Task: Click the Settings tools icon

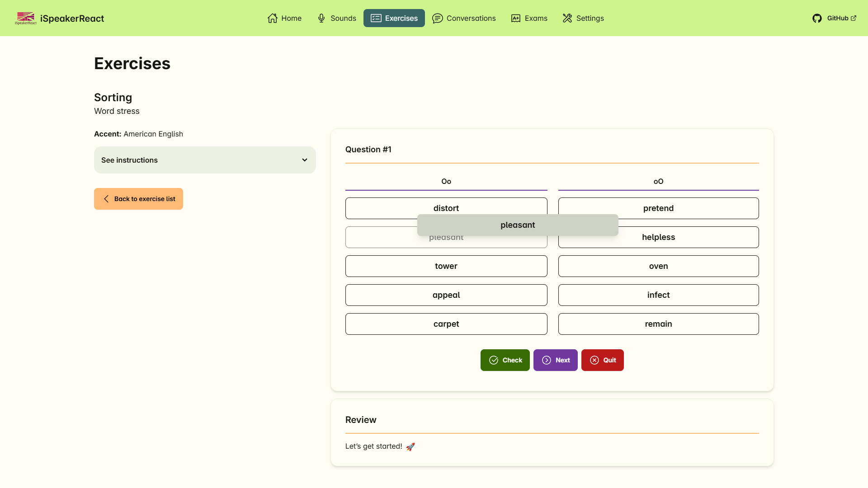Action: [x=567, y=18]
